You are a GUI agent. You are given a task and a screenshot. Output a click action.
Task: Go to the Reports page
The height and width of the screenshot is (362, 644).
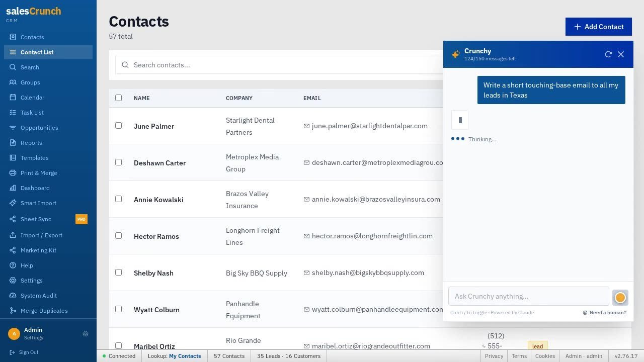point(48,143)
